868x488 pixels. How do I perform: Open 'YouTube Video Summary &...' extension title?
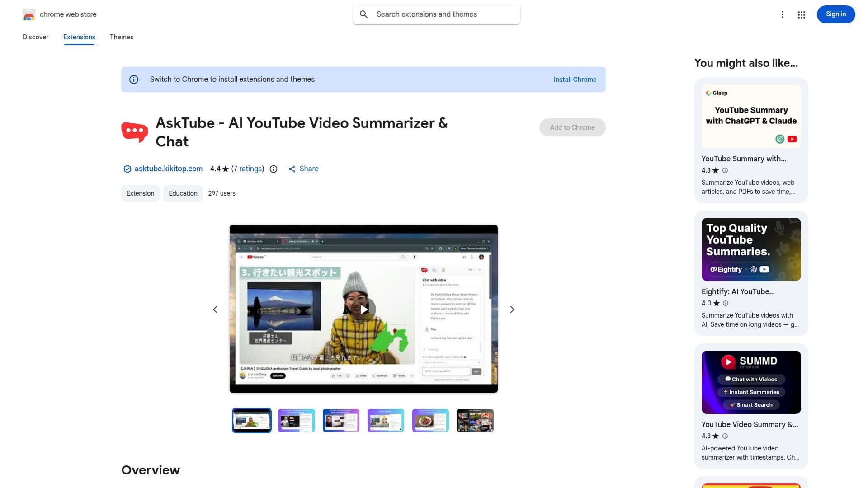coord(750,425)
